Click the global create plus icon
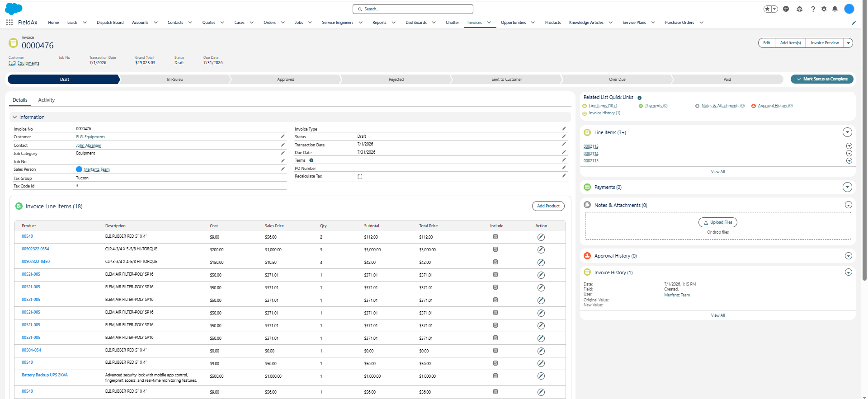The width and height of the screenshot is (868, 399). pyautogui.click(x=786, y=9)
